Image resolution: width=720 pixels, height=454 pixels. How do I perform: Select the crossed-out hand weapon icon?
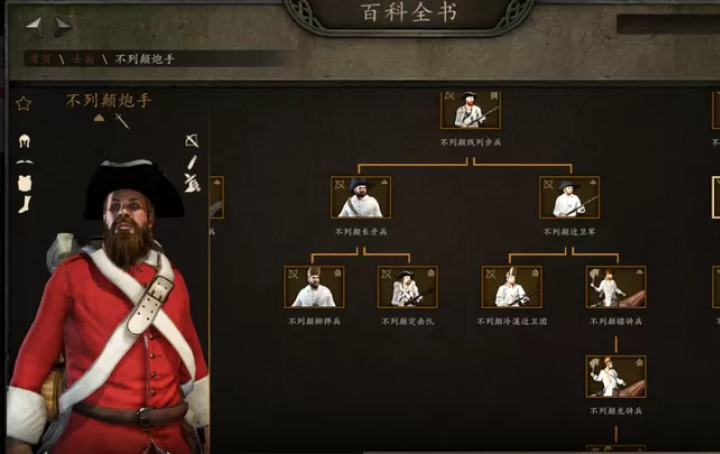(192, 183)
